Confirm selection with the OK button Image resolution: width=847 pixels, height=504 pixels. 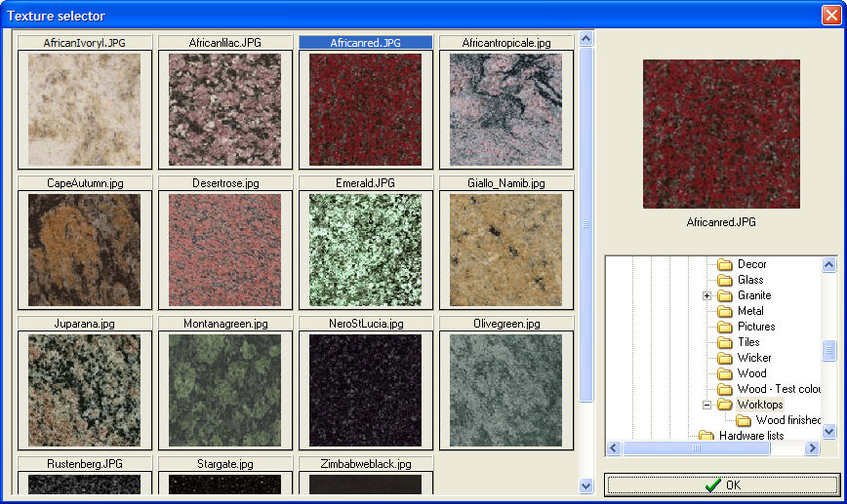pos(722,485)
